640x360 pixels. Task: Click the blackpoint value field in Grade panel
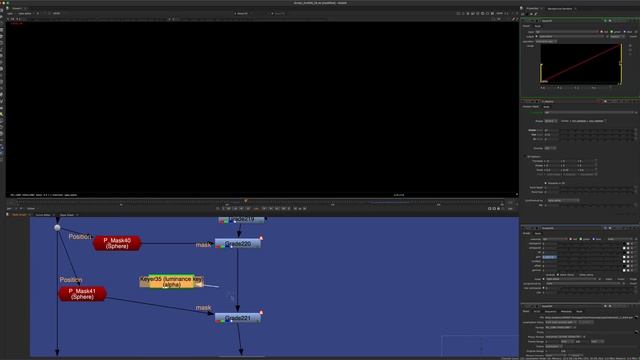coord(550,244)
